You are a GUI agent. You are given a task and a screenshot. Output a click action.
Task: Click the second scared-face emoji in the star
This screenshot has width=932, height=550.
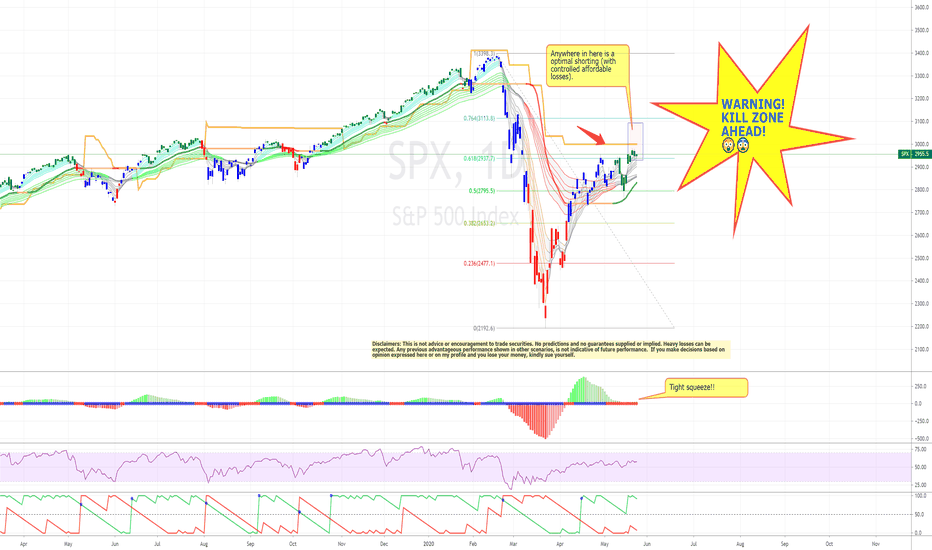click(x=743, y=145)
